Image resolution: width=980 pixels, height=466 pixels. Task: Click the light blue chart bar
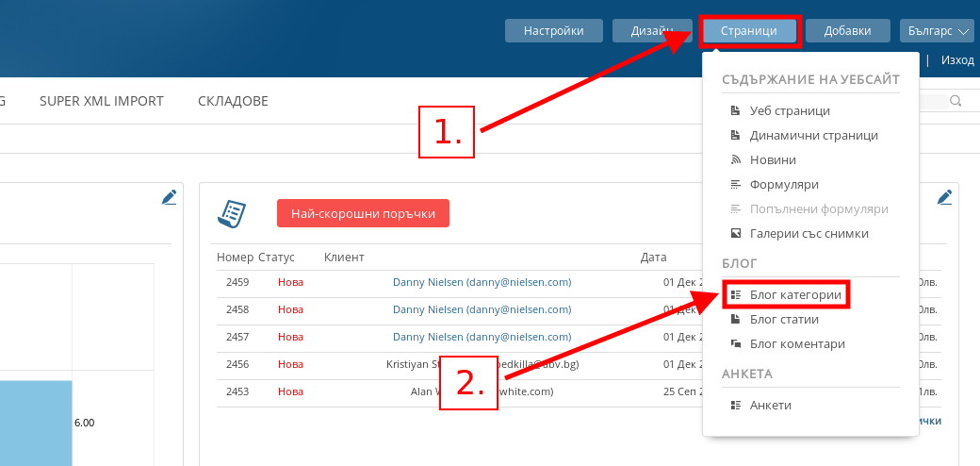coord(36,423)
